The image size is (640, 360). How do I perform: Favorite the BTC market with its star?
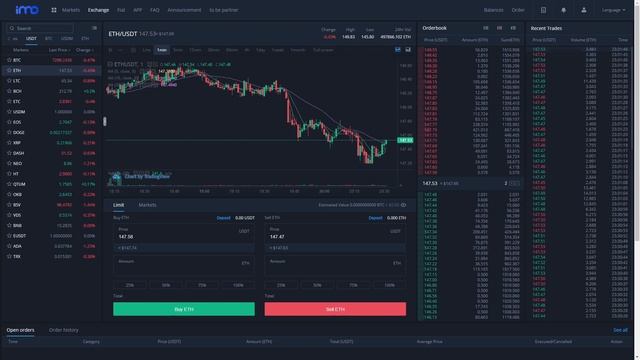click(9, 60)
